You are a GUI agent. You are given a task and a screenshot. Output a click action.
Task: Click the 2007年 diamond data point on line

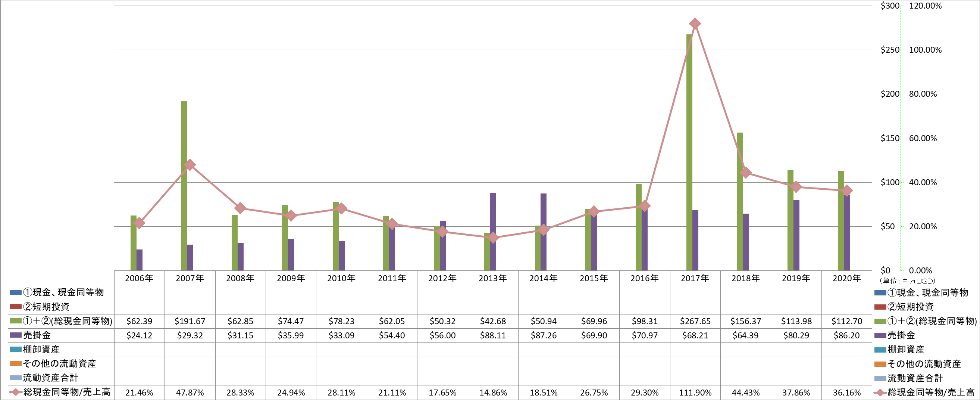190,165
